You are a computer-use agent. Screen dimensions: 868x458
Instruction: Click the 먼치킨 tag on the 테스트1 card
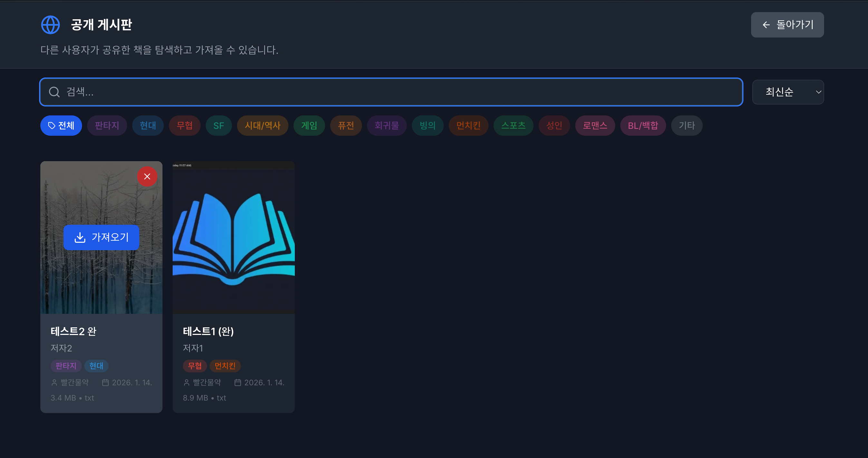point(225,366)
